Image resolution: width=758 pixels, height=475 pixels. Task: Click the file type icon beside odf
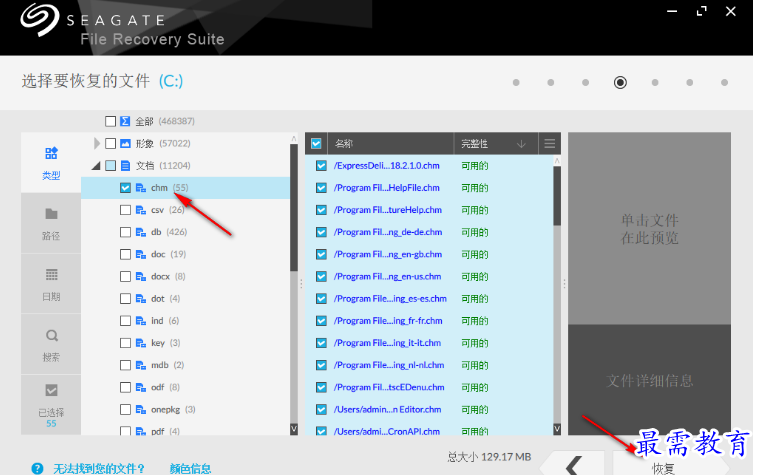141,388
